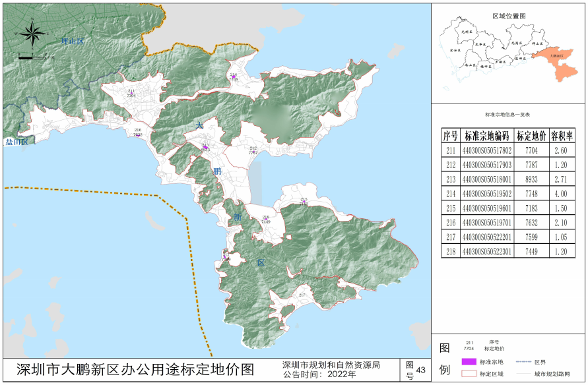Image resolution: width=588 pixels, height=385 pixels.
Task: Select the 标定地价 column header
Action: (x=531, y=136)
